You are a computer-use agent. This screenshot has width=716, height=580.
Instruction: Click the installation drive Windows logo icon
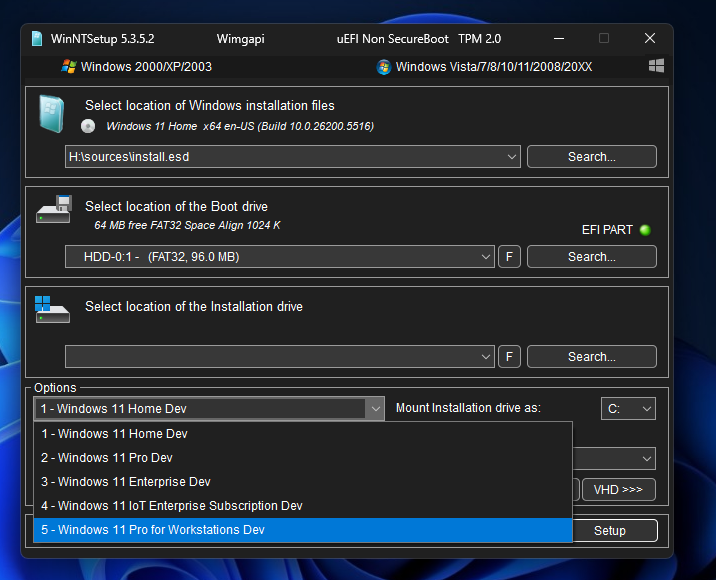[52, 309]
